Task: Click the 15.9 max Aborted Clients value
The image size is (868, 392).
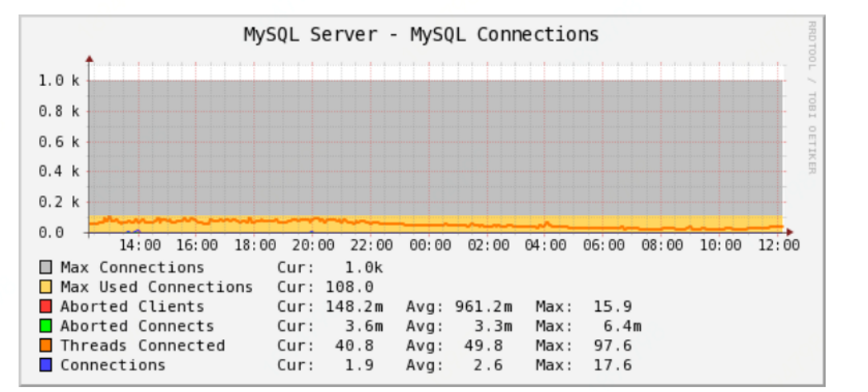Action: tap(613, 307)
